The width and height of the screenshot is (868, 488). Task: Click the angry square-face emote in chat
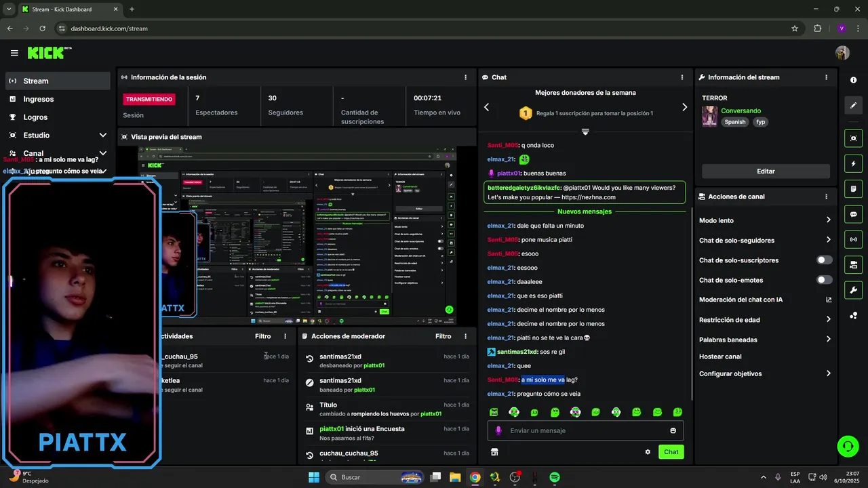pos(494,412)
